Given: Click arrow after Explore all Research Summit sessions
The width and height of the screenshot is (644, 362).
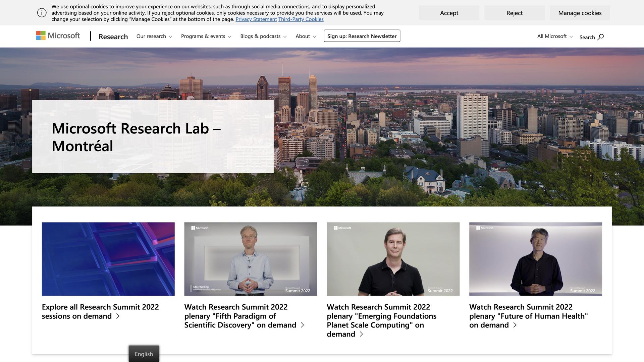Looking at the screenshot, I should [x=118, y=316].
